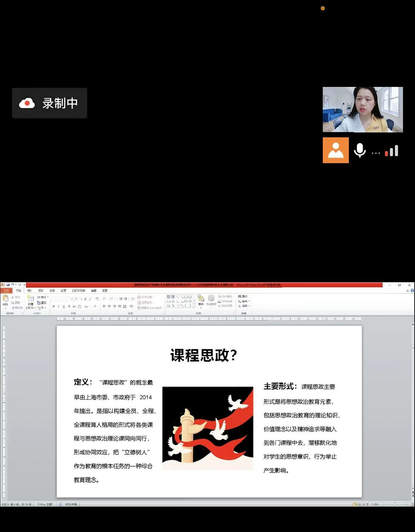This screenshot has width=415, height=532.
Task: Click the Paste icon in the clipboard group
Action: [5, 299]
